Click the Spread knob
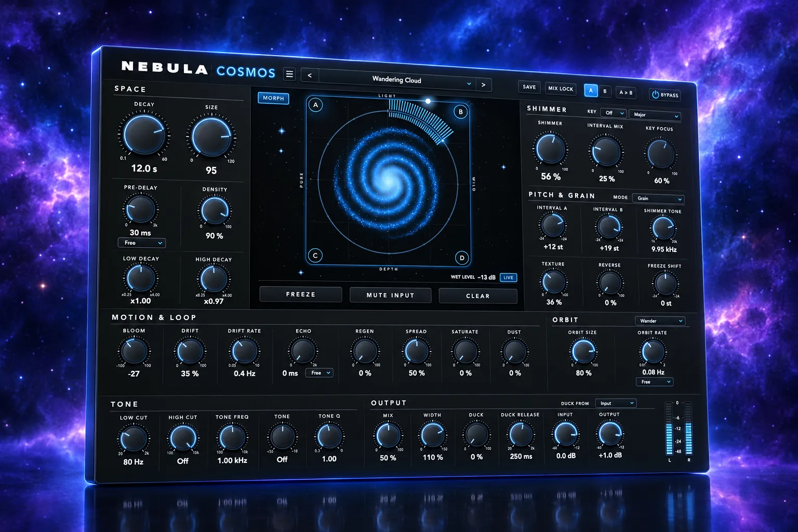 (416, 352)
